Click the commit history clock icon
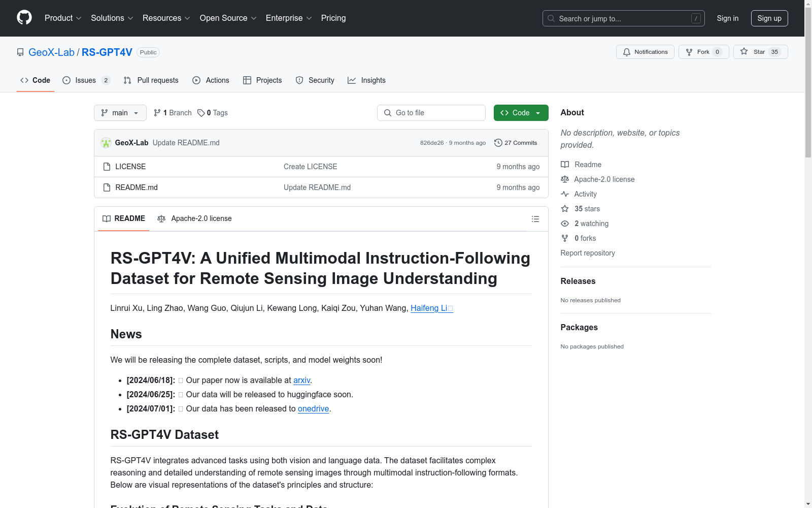Image resolution: width=812 pixels, height=508 pixels. point(498,143)
